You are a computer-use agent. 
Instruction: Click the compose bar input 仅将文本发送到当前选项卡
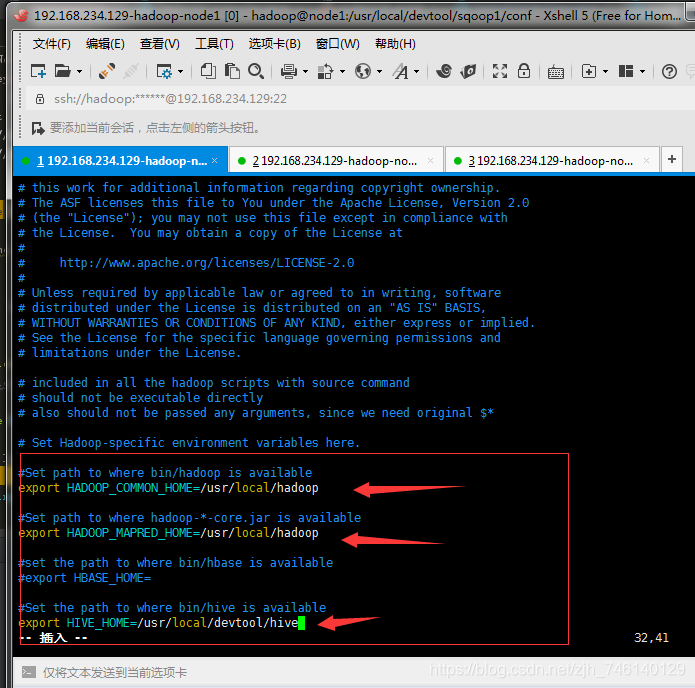(x=115, y=672)
